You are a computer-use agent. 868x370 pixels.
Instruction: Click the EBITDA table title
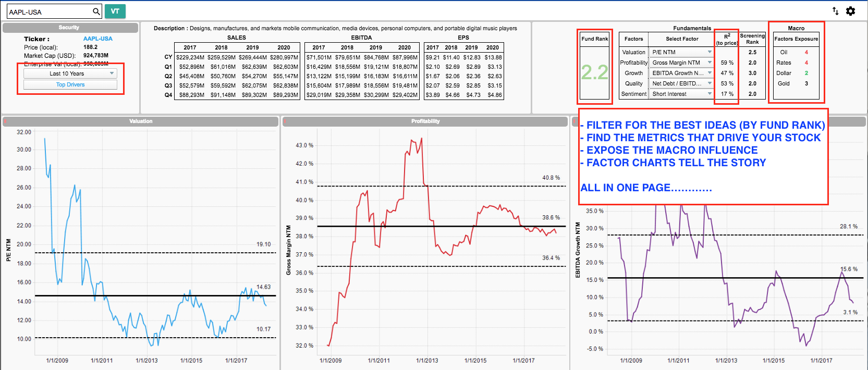tap(362, 38)
